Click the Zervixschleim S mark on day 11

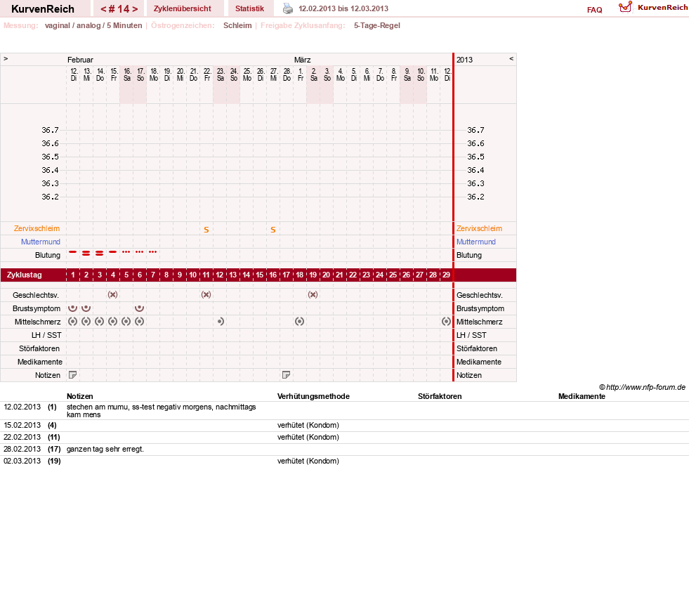[206, 230]
